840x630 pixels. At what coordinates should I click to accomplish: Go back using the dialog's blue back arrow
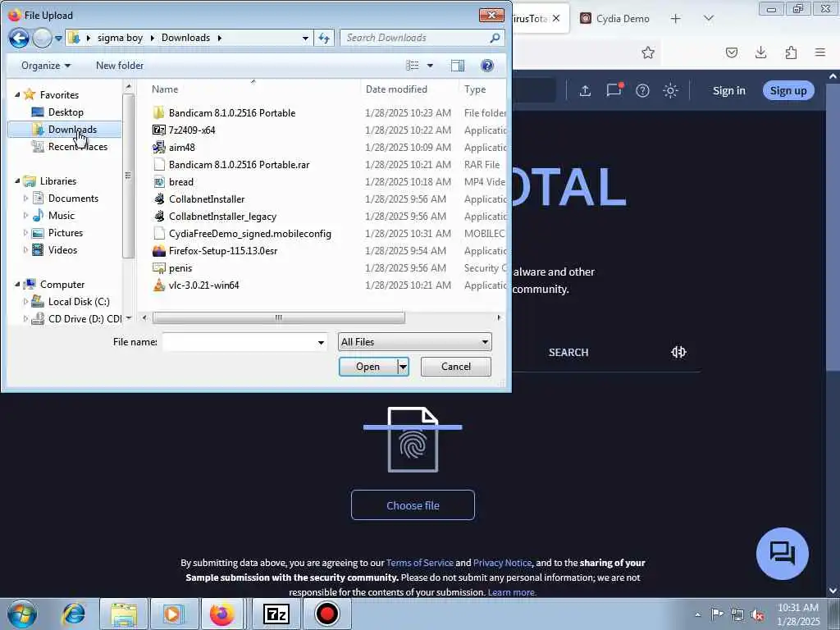point(19,38)
